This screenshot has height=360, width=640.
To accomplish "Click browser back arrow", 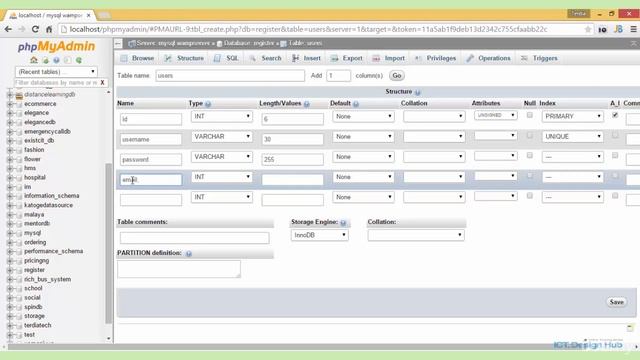I will point(8,29).
